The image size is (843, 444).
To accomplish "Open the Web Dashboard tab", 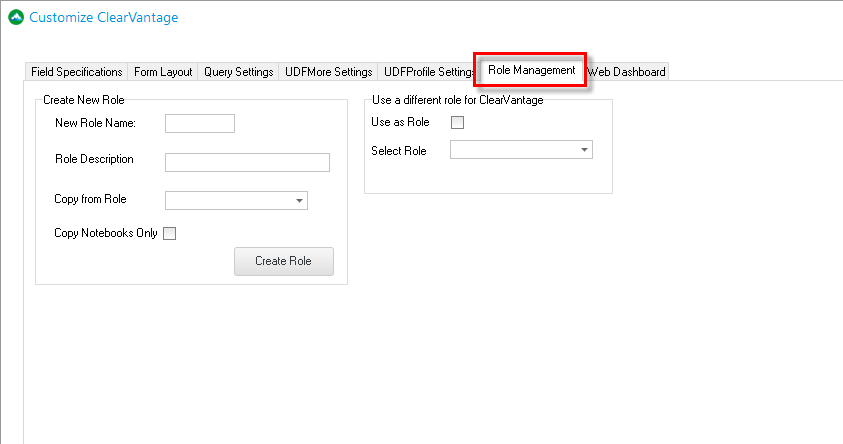I will coord(627,72).
